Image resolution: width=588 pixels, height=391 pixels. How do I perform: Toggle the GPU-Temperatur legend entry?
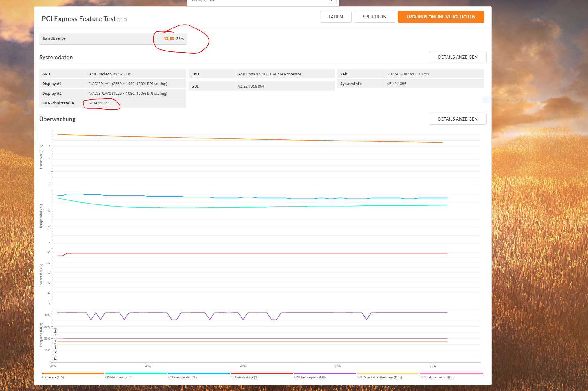click(182, 377)
